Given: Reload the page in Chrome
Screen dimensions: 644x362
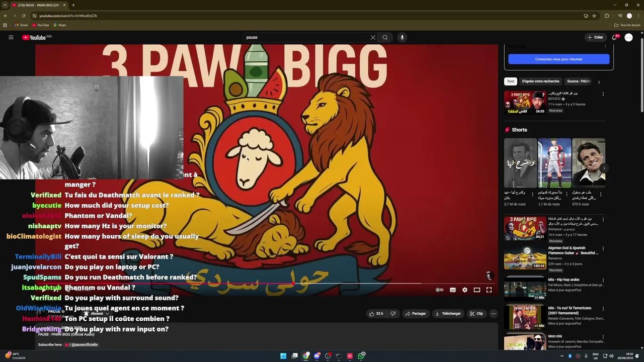Looking at the screenshot, I should 23,16.
